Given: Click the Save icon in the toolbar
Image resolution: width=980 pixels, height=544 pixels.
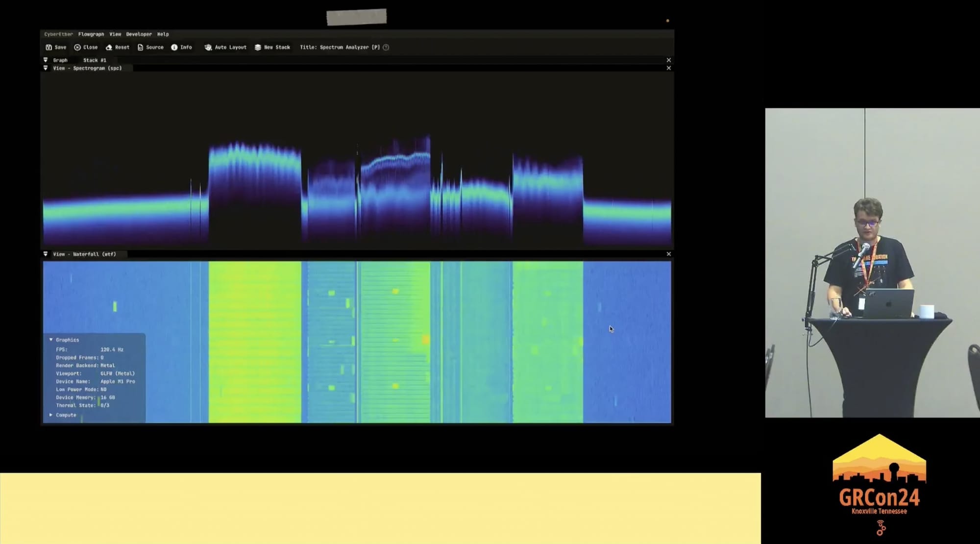Looking at the screenshot, I should click(49, 47).
